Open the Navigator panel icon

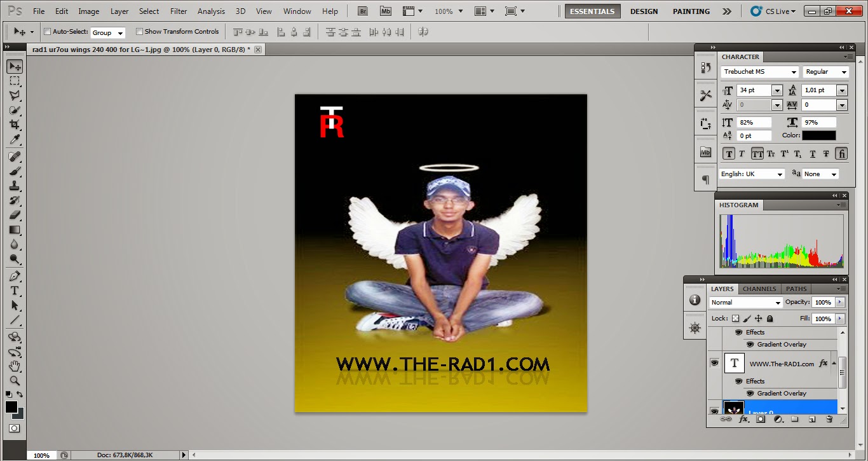point(695,328)
